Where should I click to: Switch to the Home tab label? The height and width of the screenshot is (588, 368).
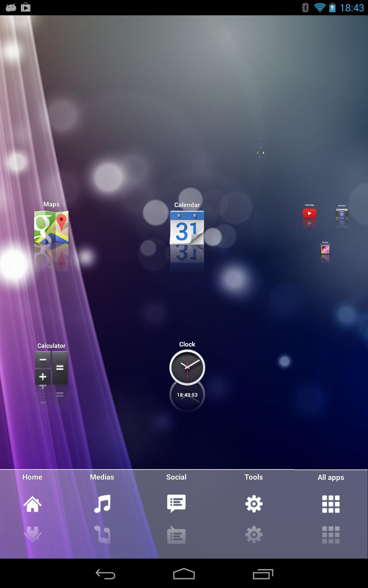[32, 477]
